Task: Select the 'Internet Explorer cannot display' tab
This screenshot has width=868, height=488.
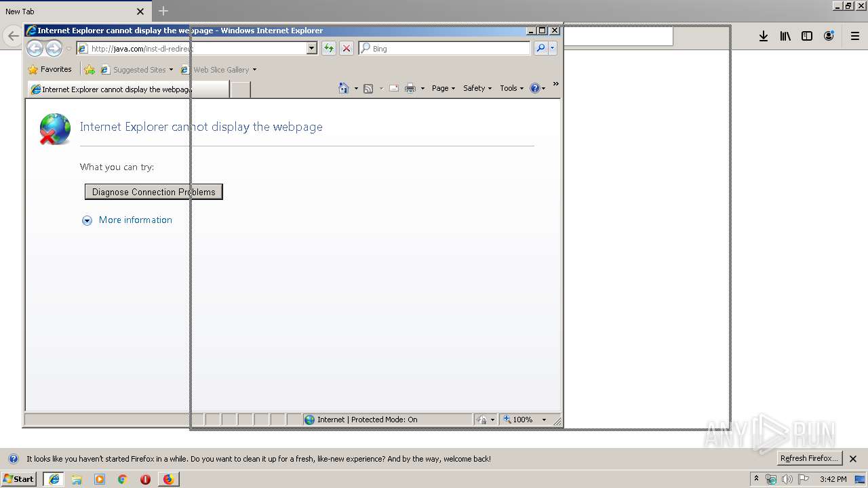Action: [128, 89]
